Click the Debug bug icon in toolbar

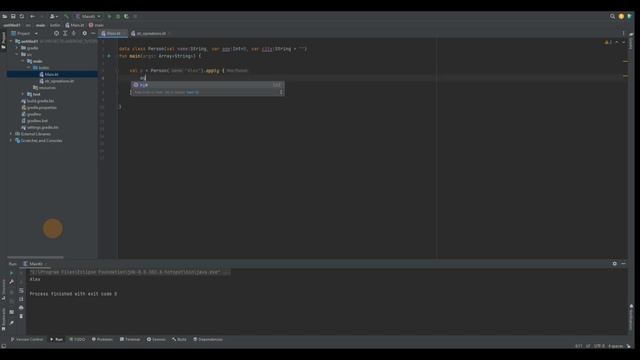(x=118, y=16)
